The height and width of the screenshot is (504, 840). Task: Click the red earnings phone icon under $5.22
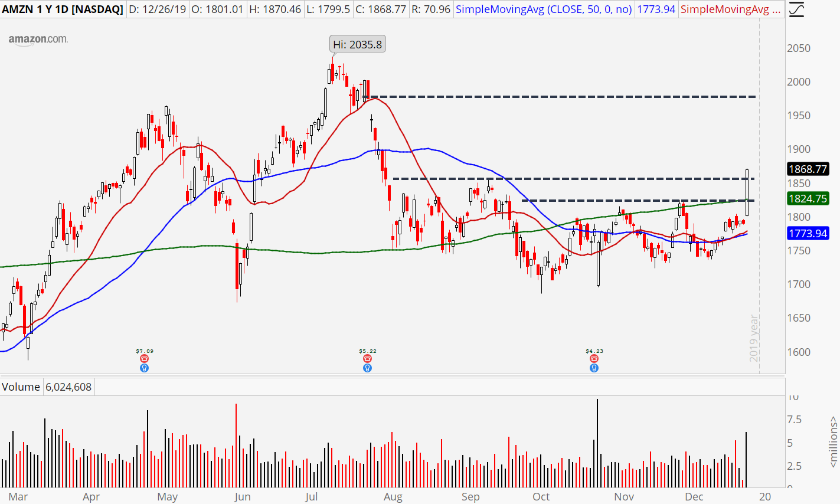click(367, 359)
